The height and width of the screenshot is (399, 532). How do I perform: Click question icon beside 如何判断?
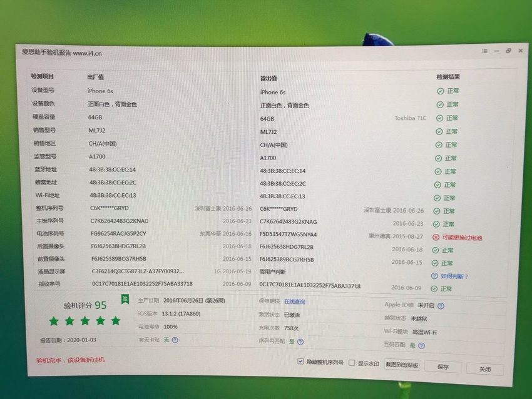click(434, 276)
